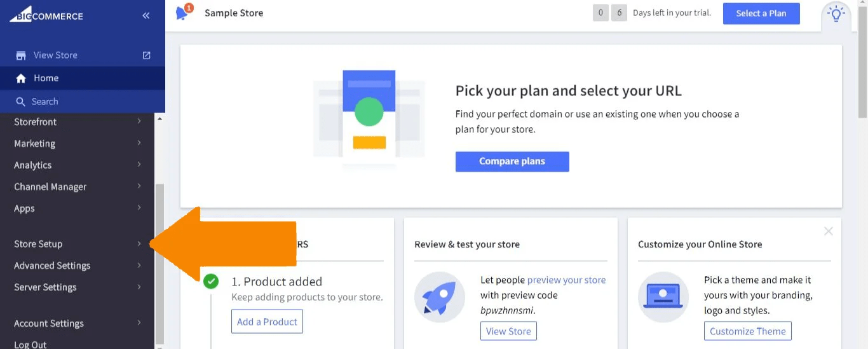
Task: Click the Customize Theme button
Action: 747,331
